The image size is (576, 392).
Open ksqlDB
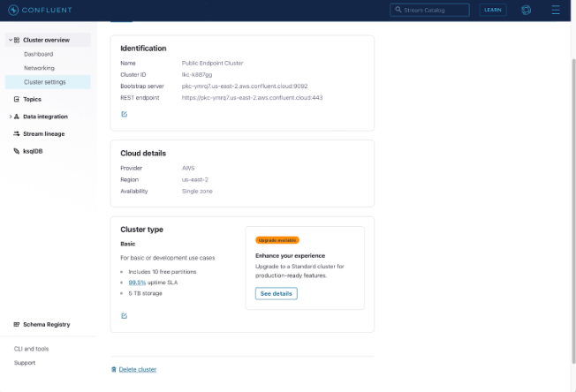tap(33, 151)
